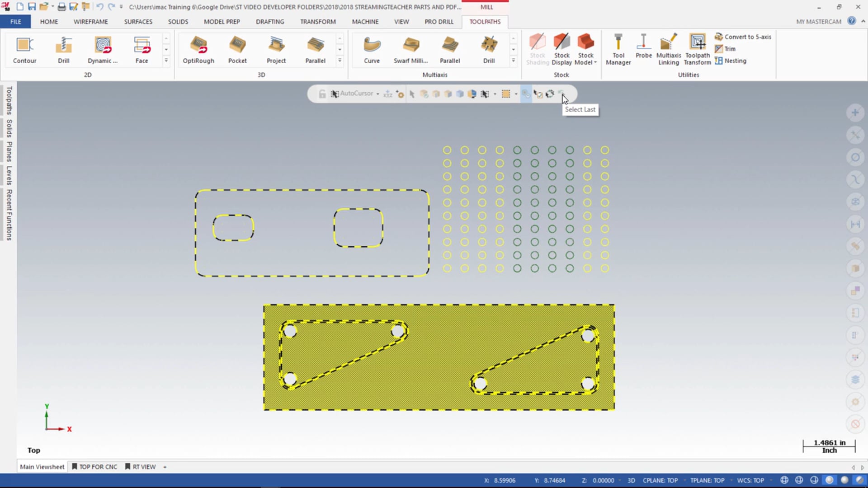
Task: Click Convert to 5-axis
Action: (743, 37)
